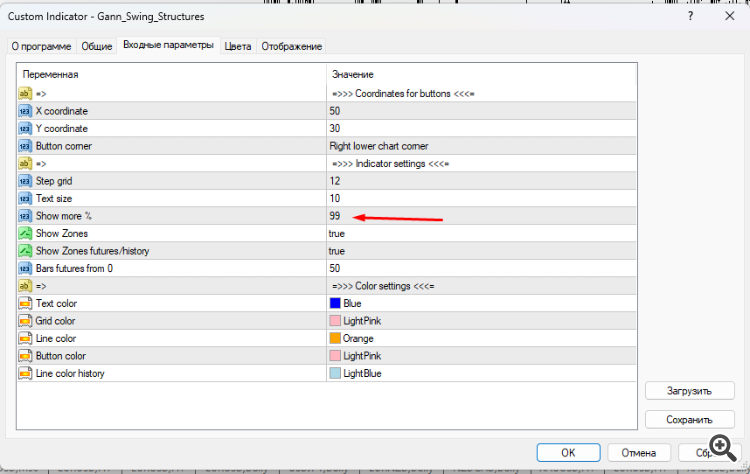Screen dimensions: 750x474
Task: Switch to the Общие tab
Action: tap(97, 46)
